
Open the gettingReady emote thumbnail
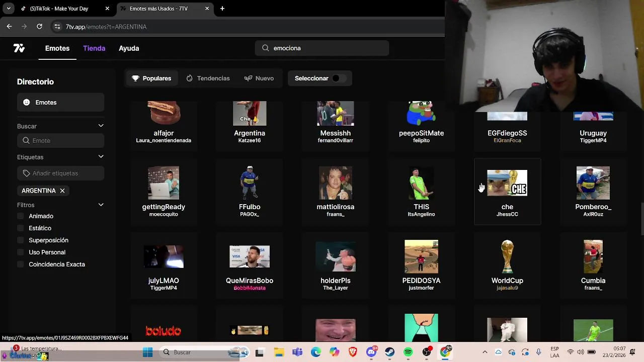(164, 183)
